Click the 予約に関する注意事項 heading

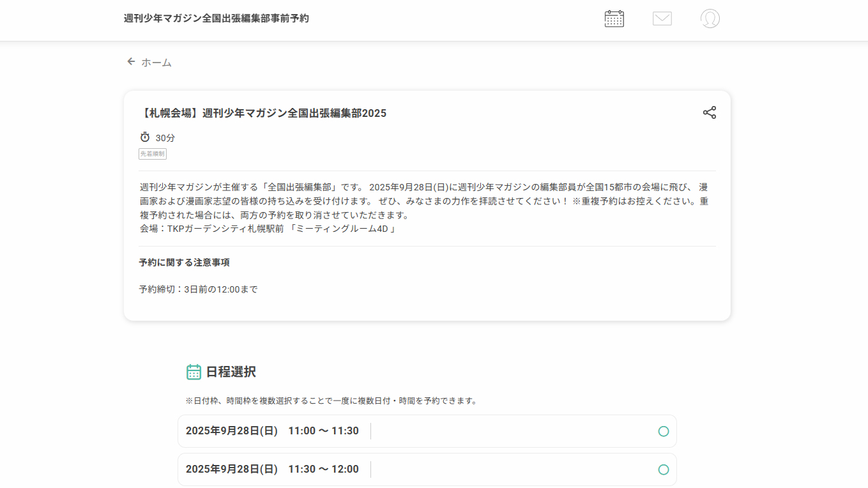(185, 263)
